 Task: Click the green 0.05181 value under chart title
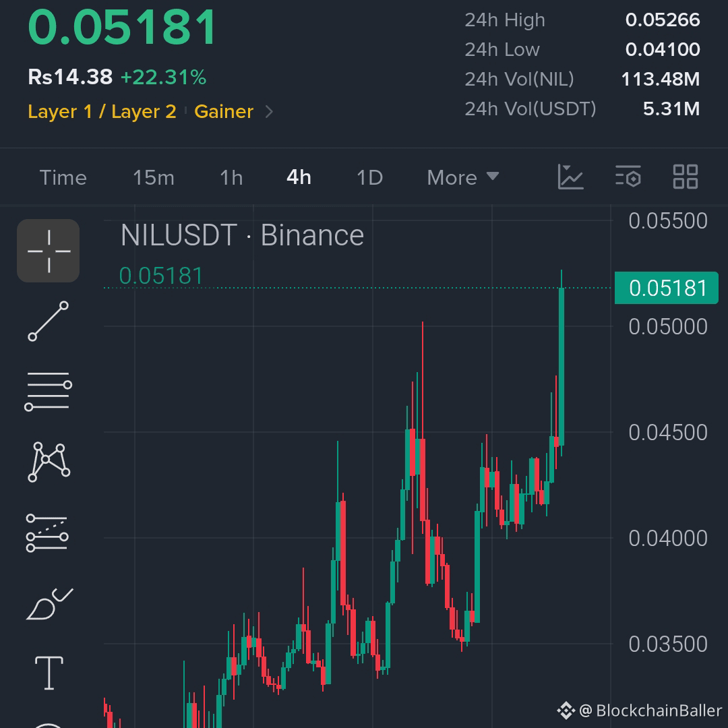pos(161,276)
